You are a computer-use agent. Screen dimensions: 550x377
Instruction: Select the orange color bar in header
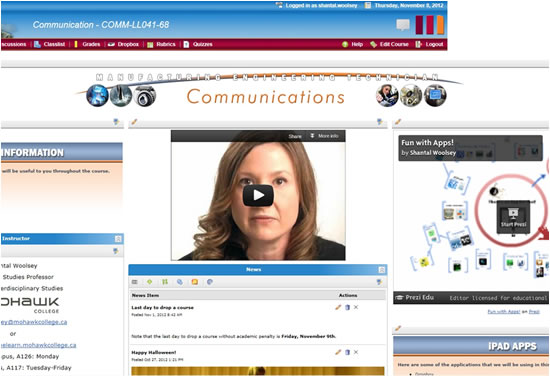[x=440, y=25]
